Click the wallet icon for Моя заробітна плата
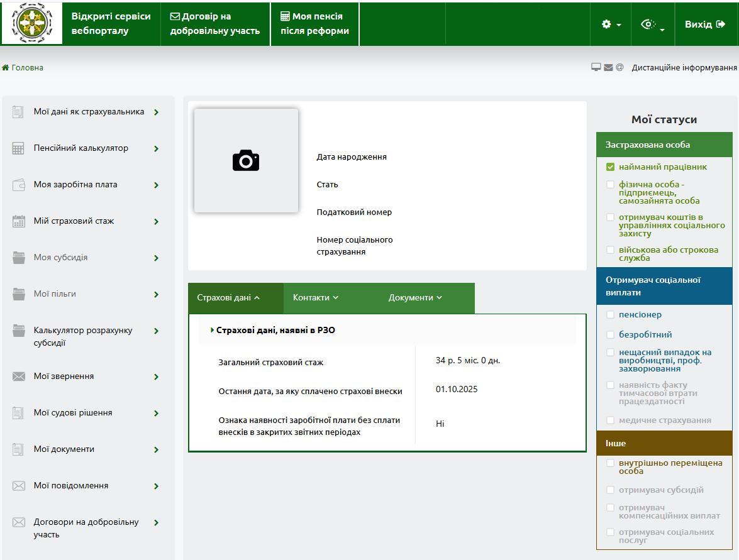The width and height of the screenshot is (739, 560). [x=19, y=185]
